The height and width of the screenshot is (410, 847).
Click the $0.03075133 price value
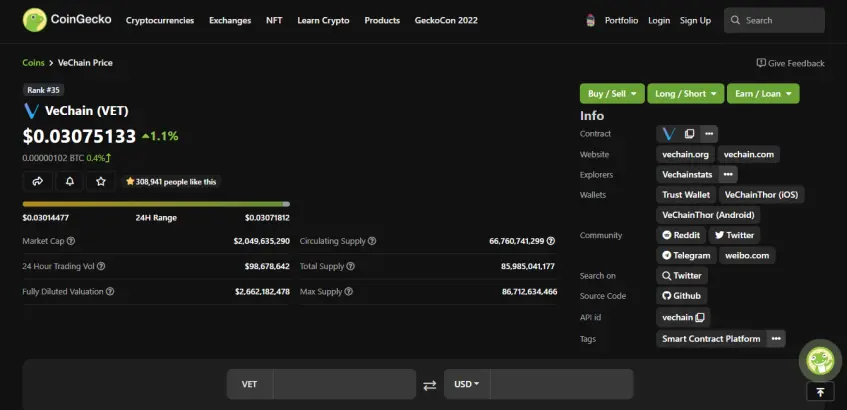pyautogui.click(x=79, y=136)
